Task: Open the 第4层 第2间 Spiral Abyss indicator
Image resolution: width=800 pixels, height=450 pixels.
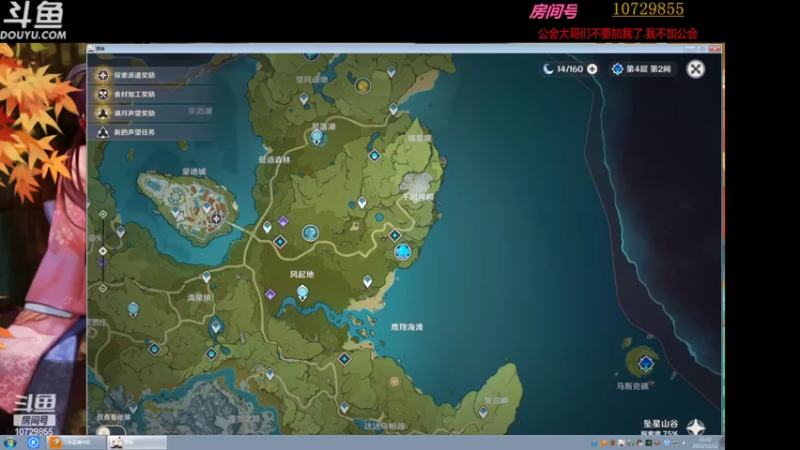Action: [x=643, y=69]
